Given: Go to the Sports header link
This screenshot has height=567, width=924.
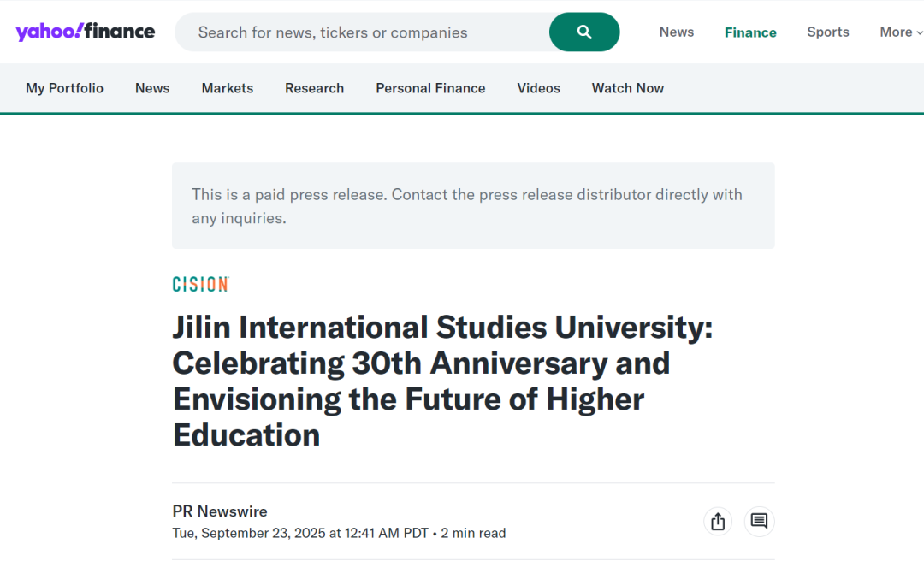Looking at the screenshot, I should [x=828, y=32].
